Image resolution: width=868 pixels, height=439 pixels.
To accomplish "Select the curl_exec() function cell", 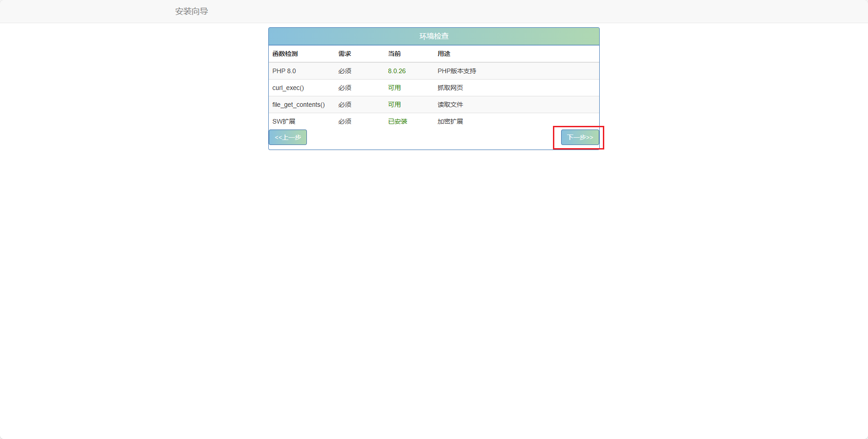I will pyautogui.click(x=288, y=88).
